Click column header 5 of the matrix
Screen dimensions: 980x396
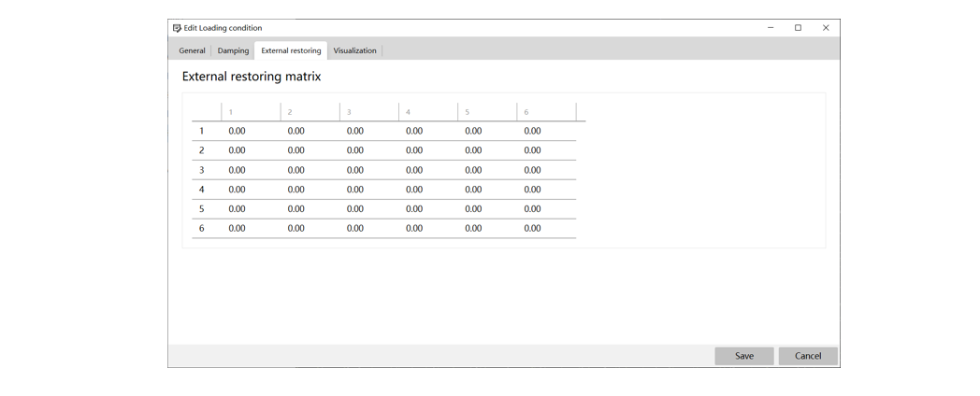point(487,112)
